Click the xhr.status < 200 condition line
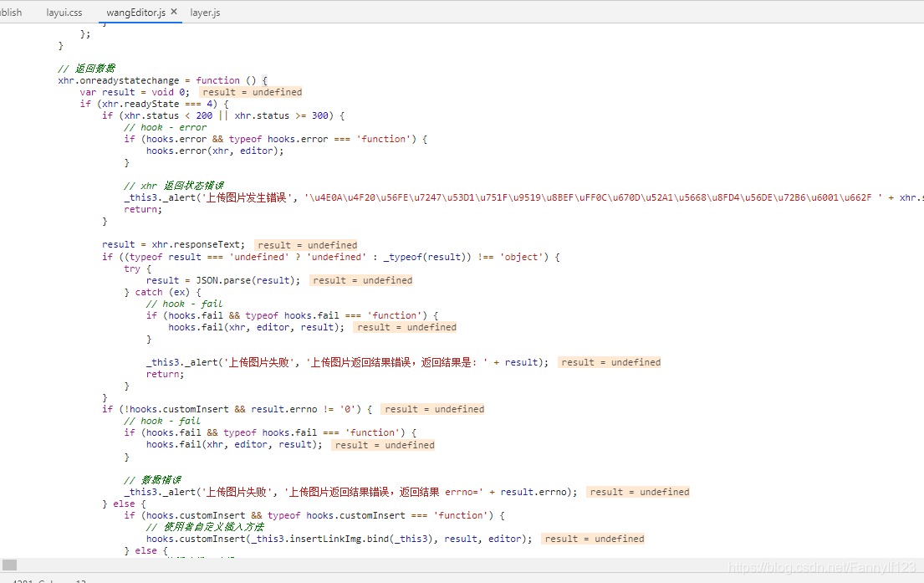 pyautogui.click(x=223, y=115)
